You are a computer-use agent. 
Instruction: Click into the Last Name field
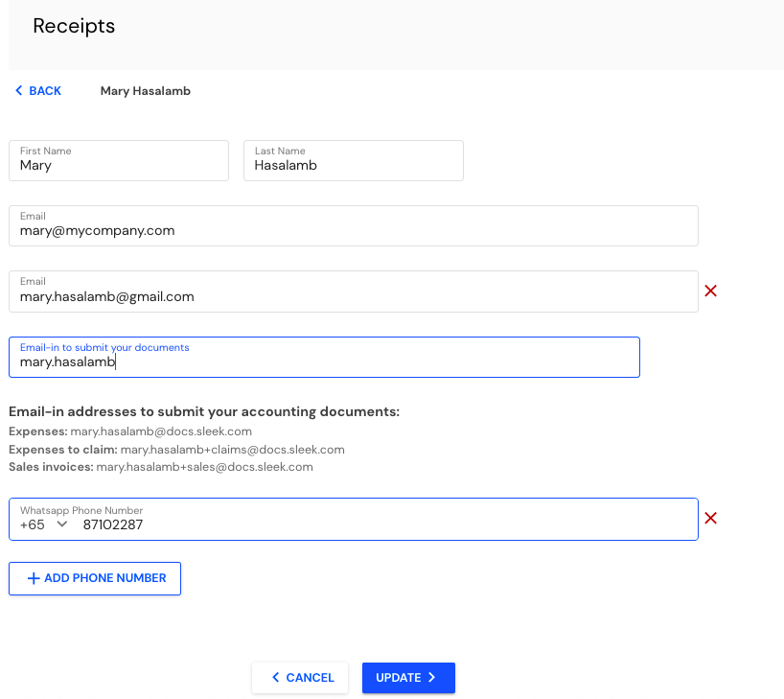[x=354, y=161]
